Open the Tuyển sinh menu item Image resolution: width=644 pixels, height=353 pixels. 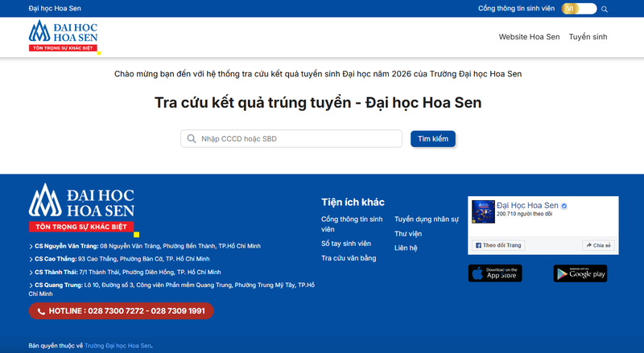pyautogui.click(x=588, y=37)
